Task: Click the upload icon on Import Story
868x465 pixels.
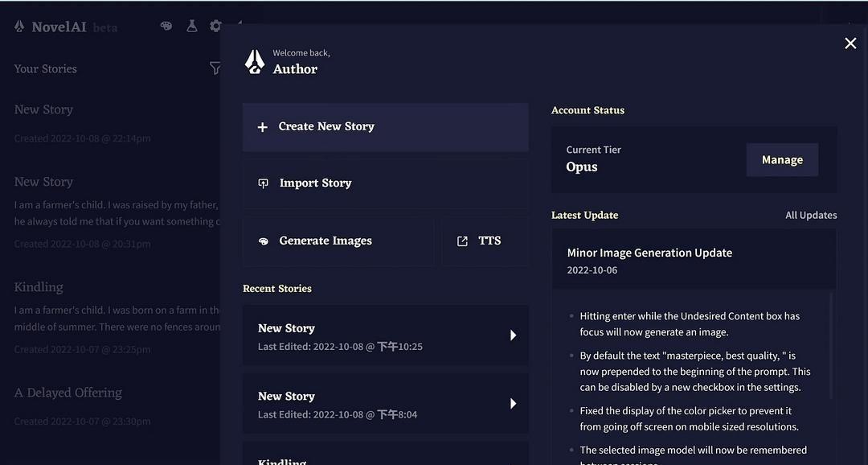Action: pyautogui.click(x=263, y=183)
